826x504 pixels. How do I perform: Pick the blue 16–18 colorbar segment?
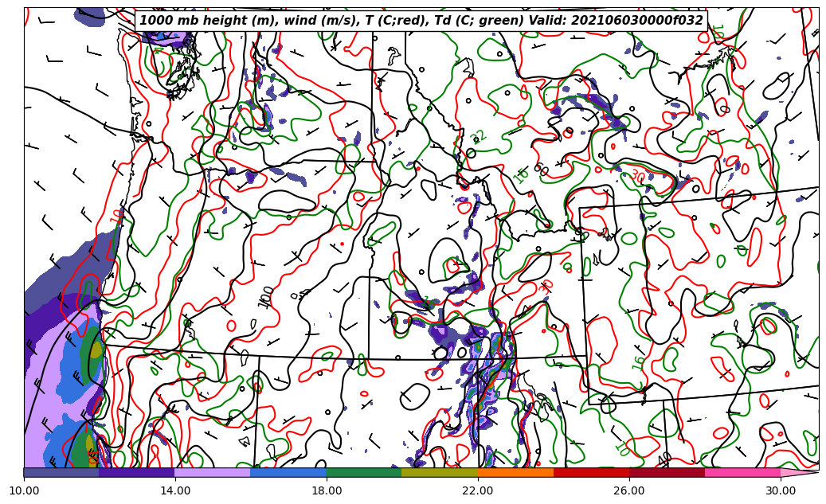(288, 472)
